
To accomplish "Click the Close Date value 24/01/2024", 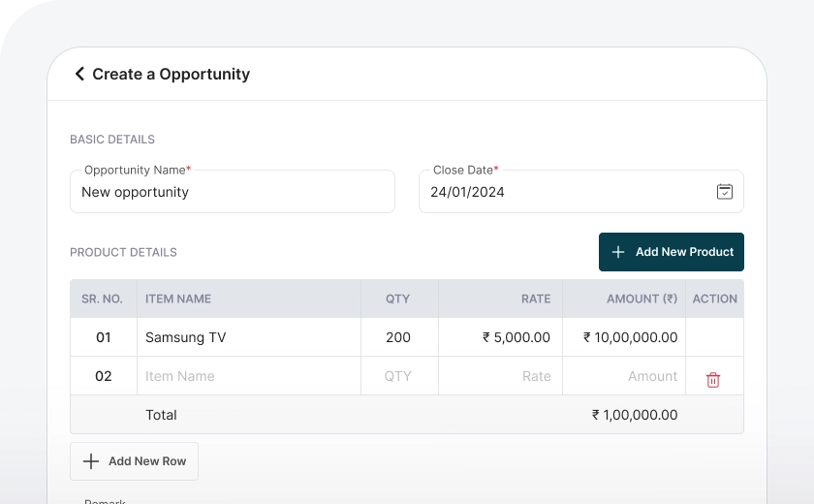I will [467, 192].
